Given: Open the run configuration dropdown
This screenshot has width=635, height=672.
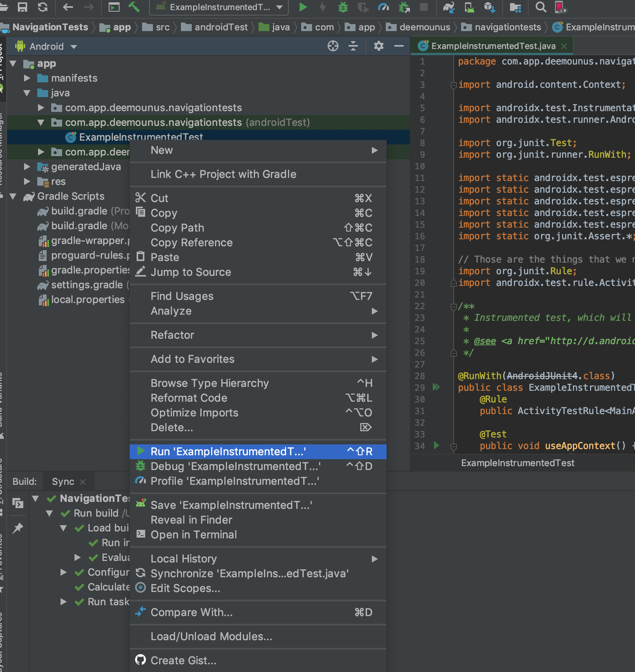Looking at the screenshot, I should click(x=219, y=7).
